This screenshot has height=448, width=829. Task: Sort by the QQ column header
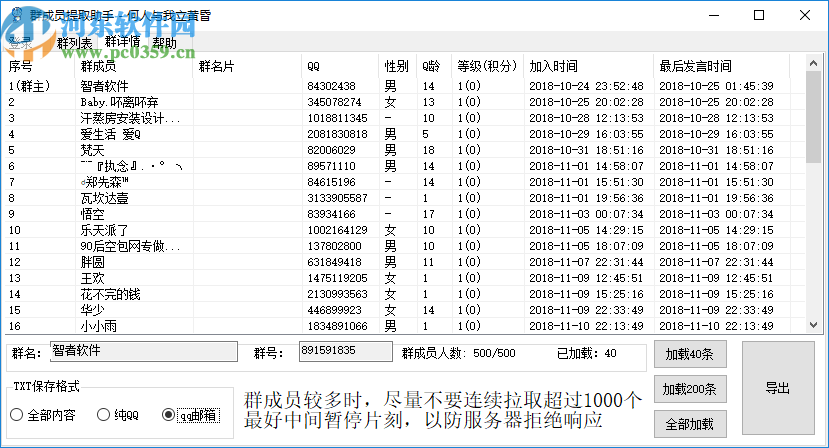pyautogui.click(x=340, y=66)
